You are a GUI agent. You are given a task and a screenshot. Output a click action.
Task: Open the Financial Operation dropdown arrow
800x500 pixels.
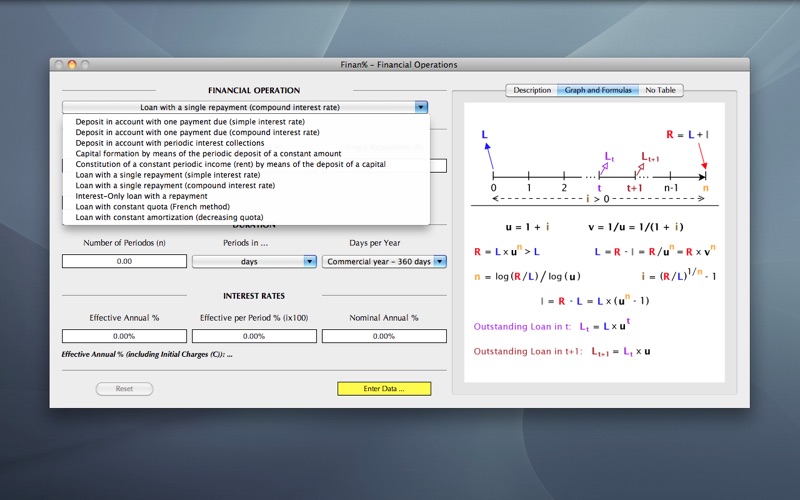(421, 107)
